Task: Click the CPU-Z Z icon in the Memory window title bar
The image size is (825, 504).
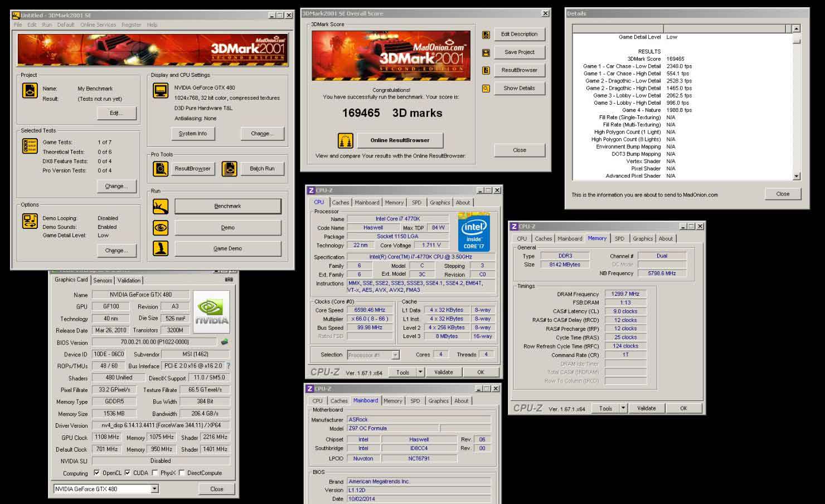Action: click(515, 227)
